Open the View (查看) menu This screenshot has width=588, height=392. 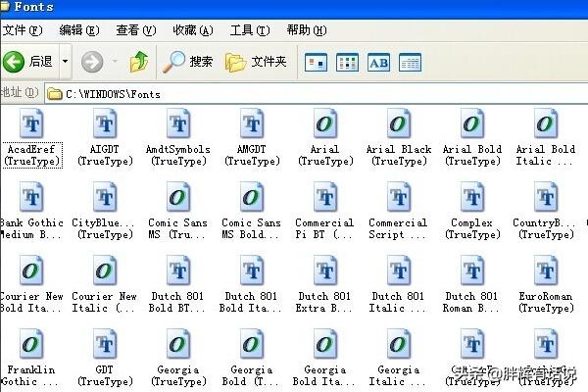coord(136,30)
